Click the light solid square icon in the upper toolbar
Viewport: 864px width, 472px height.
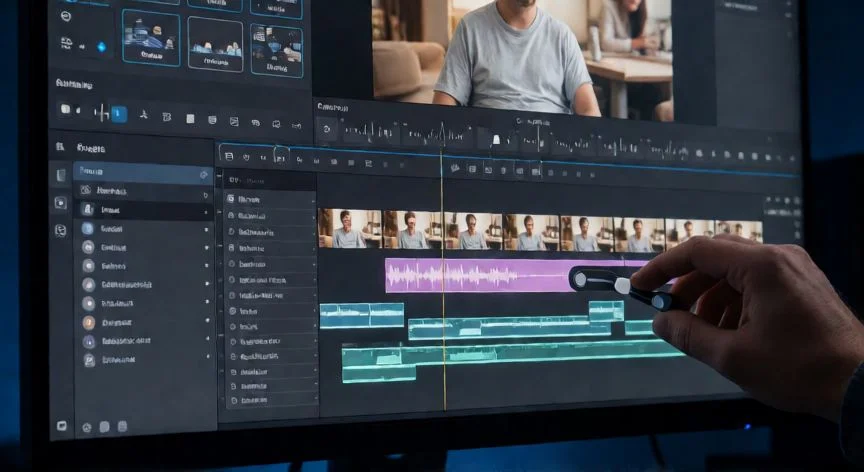[190, 118]
